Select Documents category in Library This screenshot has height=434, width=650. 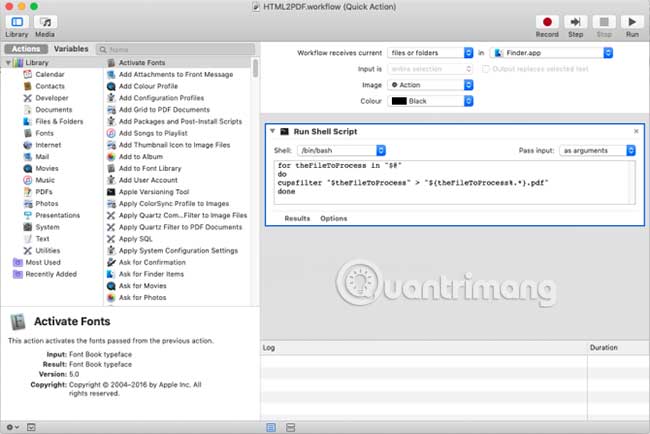(x=53, y=109)
